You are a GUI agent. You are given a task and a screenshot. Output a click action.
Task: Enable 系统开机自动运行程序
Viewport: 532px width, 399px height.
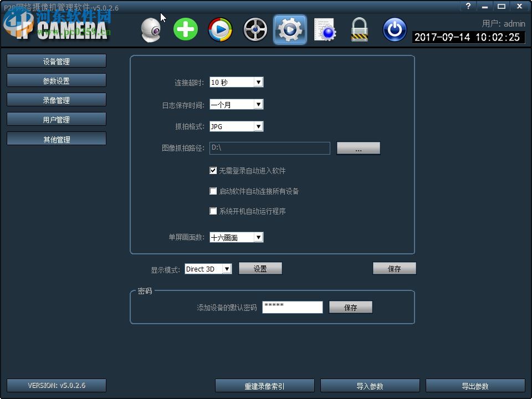click(x=213, y=211)
